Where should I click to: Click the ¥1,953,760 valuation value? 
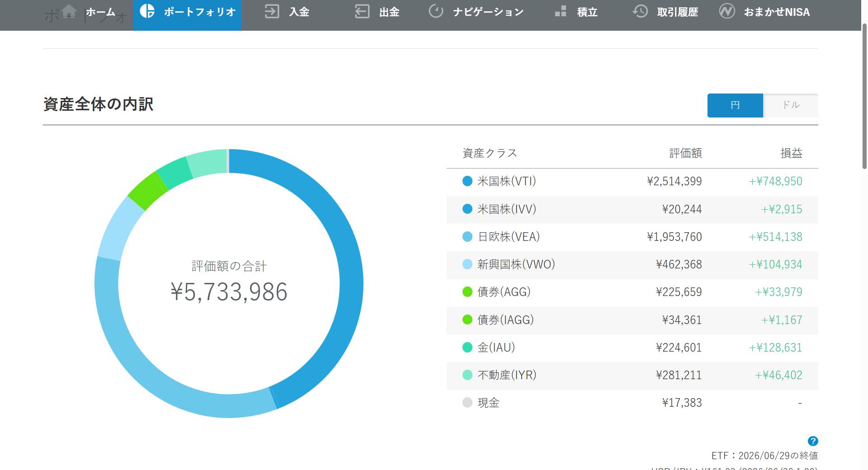coord(674,237)
